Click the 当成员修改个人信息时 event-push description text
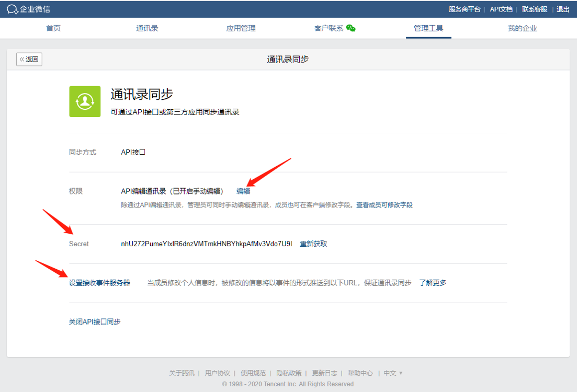The height and width of the screenshot is (392, 577). pos(279,283)
